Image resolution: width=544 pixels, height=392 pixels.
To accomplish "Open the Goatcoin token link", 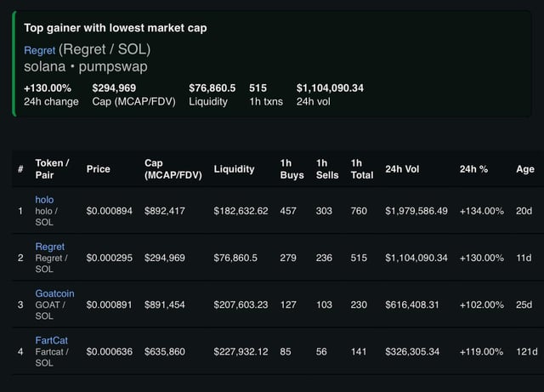I will 54,293.
